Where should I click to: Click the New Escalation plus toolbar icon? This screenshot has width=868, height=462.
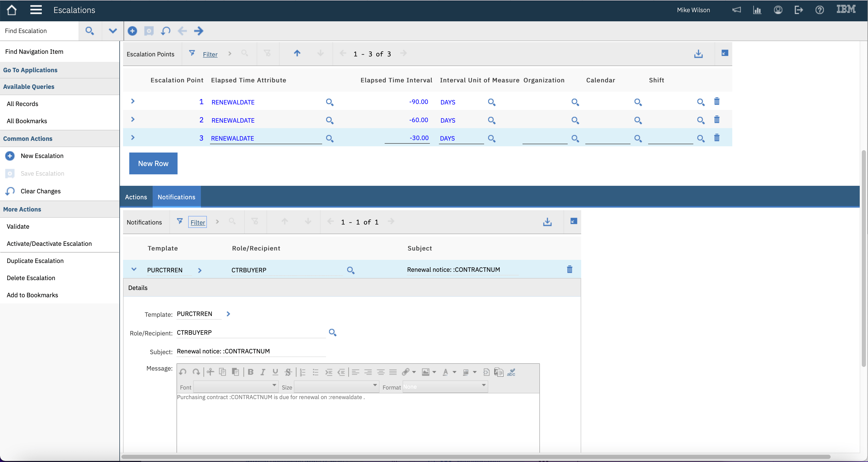click(132, 31)
